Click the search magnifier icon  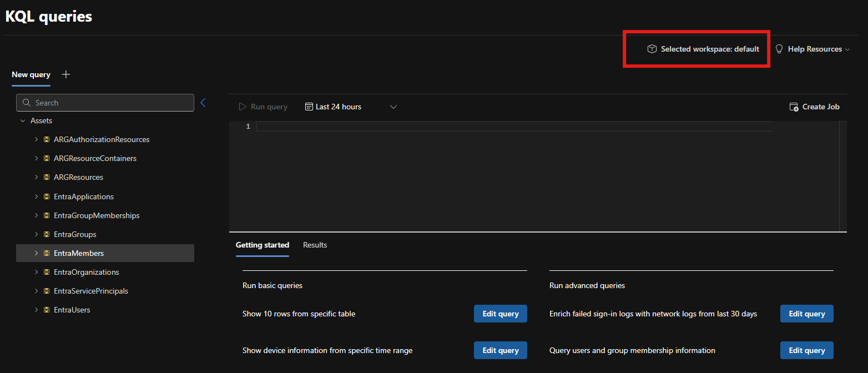[27, 103]
